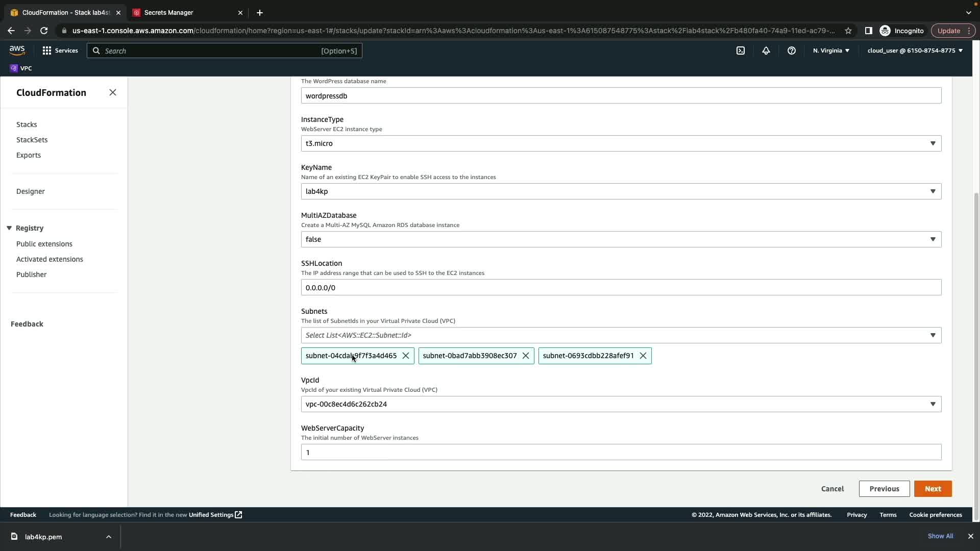Remove subnet-0693cdbb228afef91 tag

click(x=643, y=356)
